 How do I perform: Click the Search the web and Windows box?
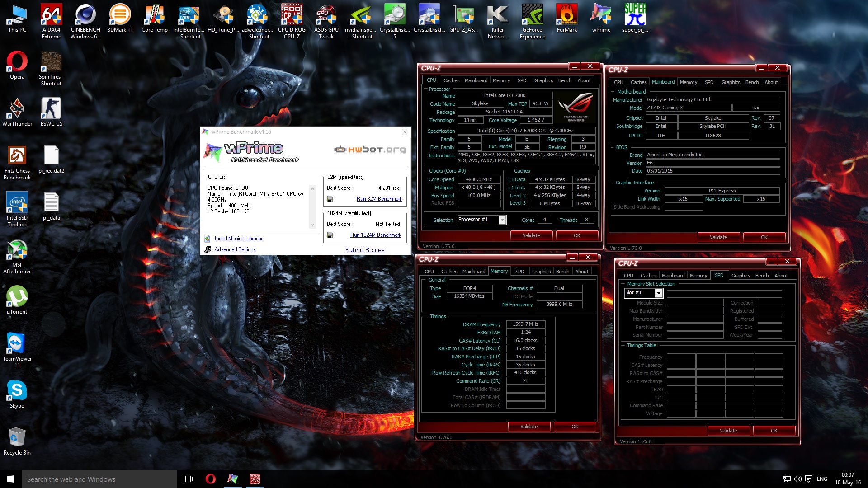[99, 479]
